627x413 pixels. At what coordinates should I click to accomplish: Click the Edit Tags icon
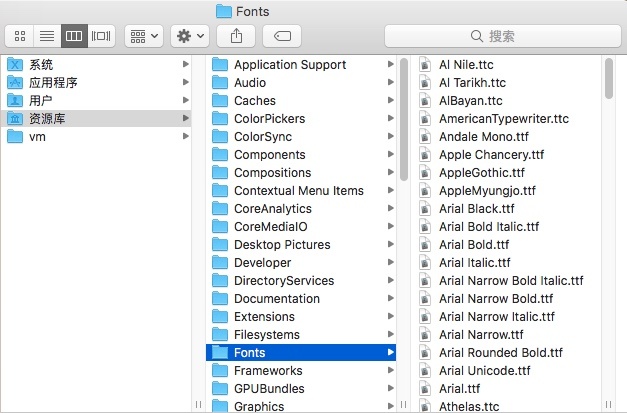(x=282, y=36)
